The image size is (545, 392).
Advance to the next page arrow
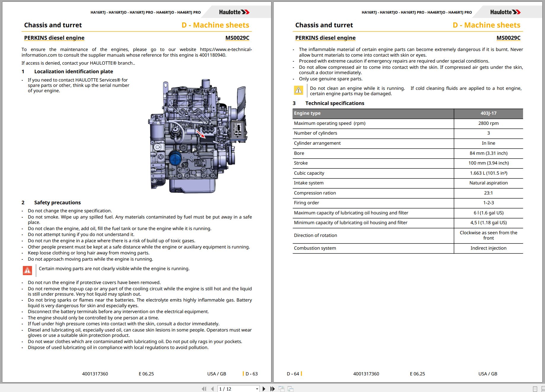pos(264,389)
